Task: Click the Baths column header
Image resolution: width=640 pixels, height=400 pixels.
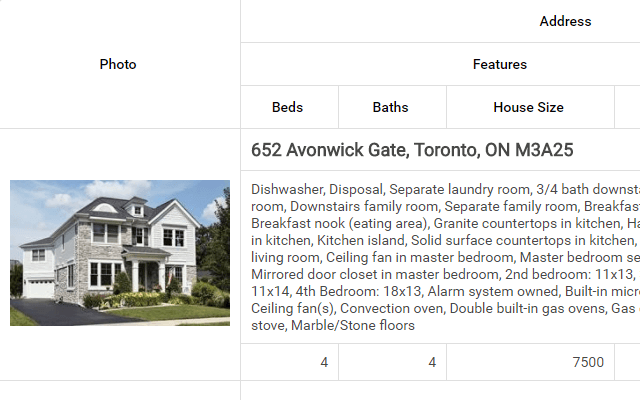Action: tap(390, 107)
